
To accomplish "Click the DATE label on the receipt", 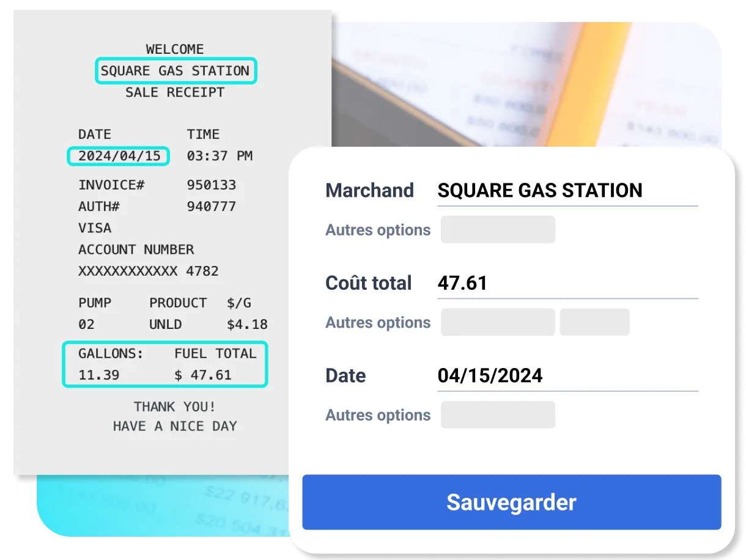I will pos(95,134).
